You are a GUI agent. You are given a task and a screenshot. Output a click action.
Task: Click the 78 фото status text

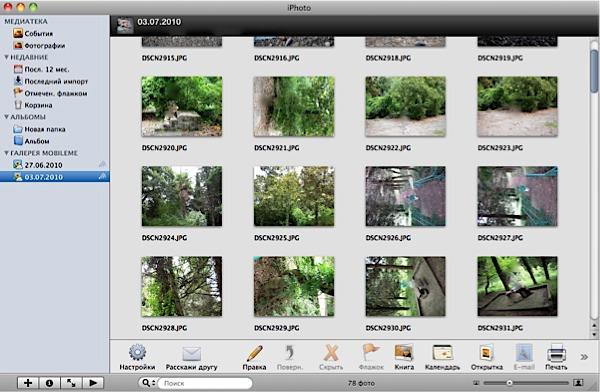pos(361,383)
